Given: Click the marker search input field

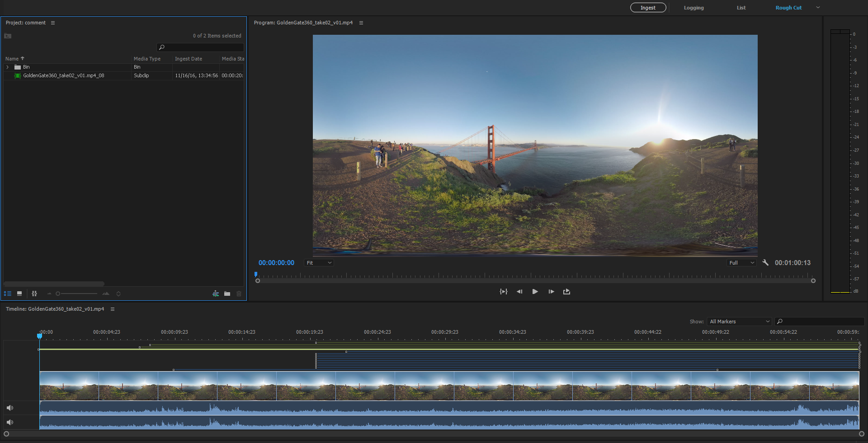Looking at the screenshot, I should (819, 322).
